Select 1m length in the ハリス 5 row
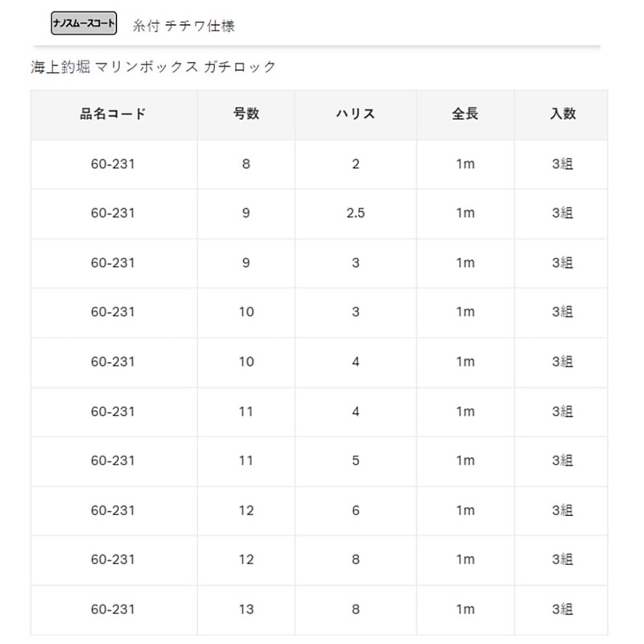 pos(464,460)
